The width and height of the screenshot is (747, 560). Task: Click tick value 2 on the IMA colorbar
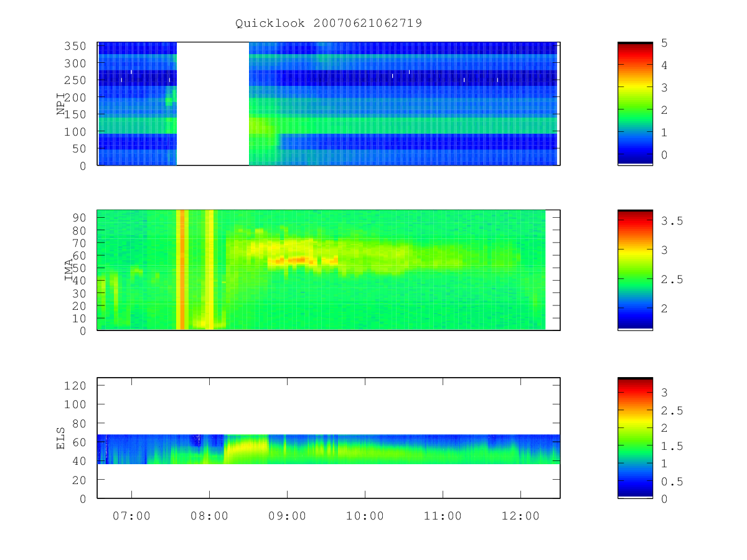[x=665, y=309]
